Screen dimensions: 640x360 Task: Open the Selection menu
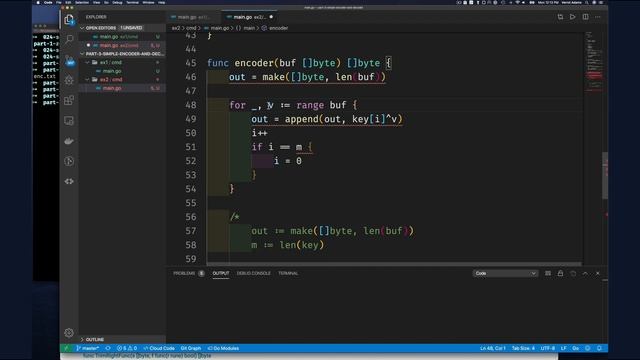tap(82, 2)
